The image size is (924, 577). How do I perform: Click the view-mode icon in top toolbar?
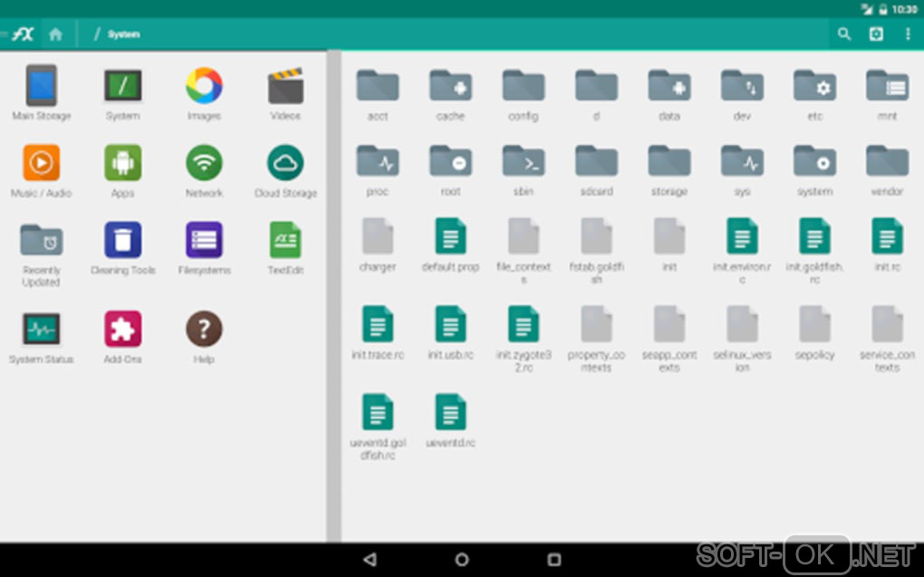pyautogui.click(x=876, y=34)
